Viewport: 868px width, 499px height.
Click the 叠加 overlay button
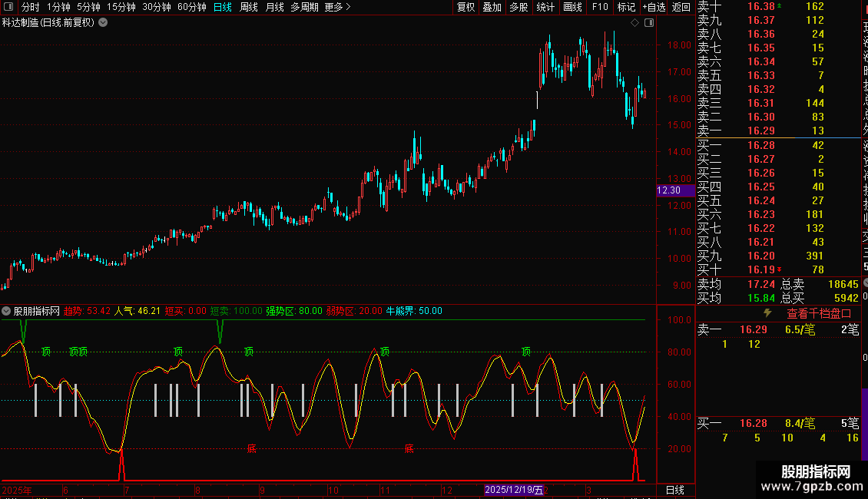tap(492, 7)
